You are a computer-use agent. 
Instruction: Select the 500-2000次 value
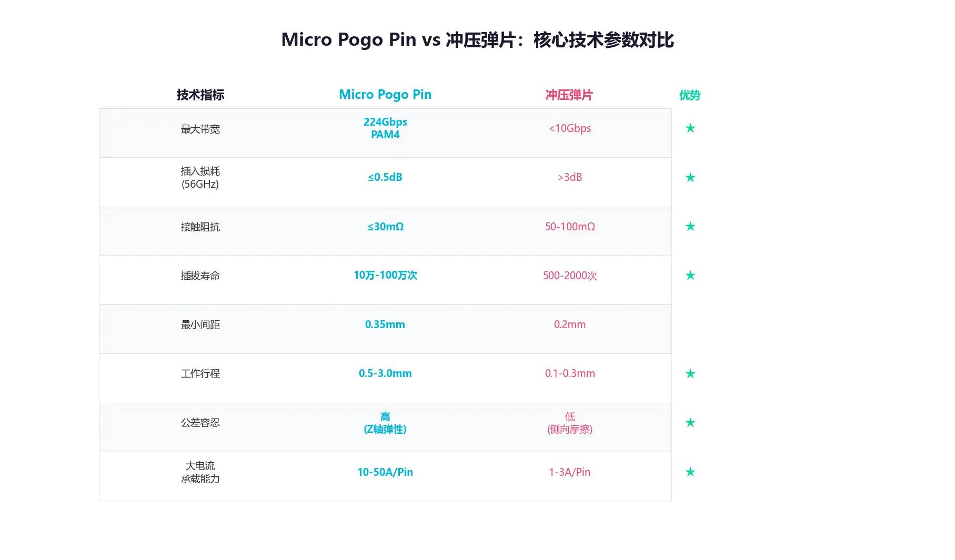[570, 276]
